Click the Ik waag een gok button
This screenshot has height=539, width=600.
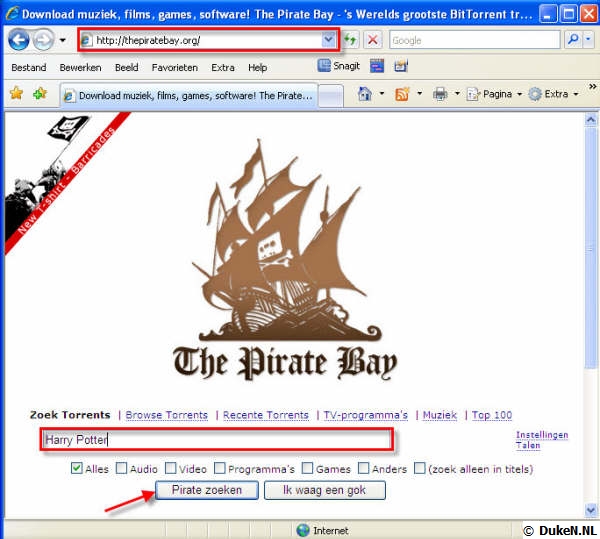[324, 490]
